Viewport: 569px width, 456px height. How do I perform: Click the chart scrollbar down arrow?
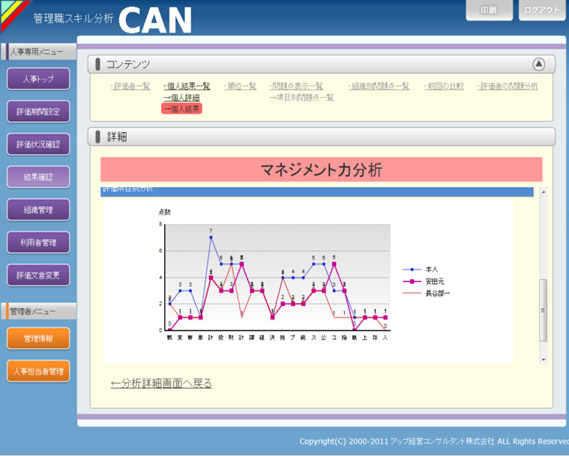click(543, 360)
